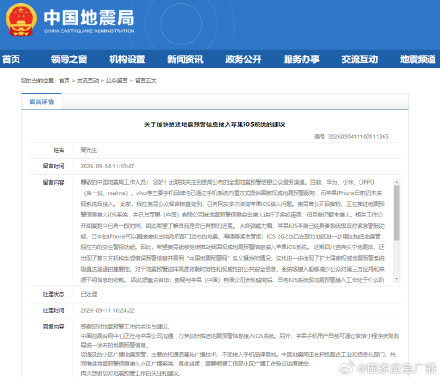440x378 pixels.
Task: Open the 交流互动 navigation menu
Action: coord(360,59)
